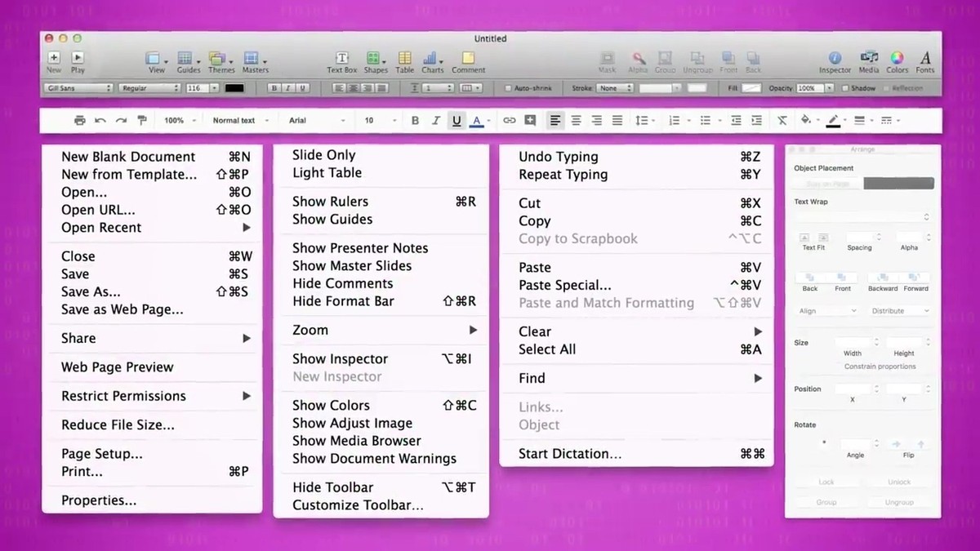980x551 pixels.
Task: Click Select All in the edit menu
Action: [547, 349]
